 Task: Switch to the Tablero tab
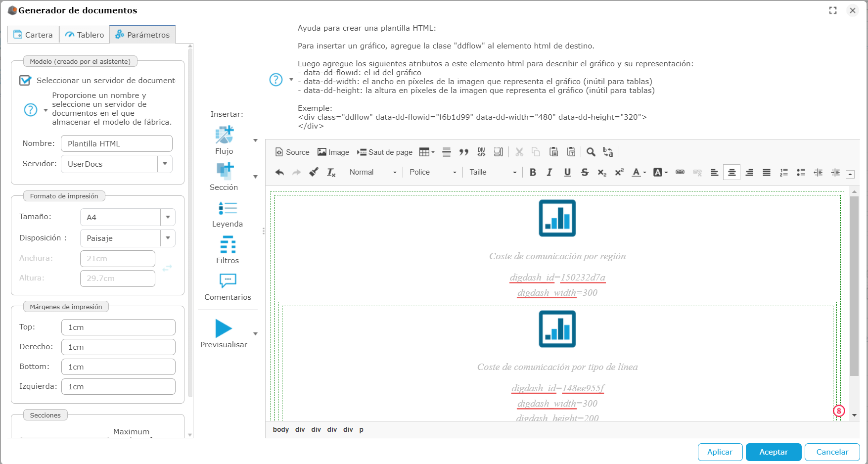click(x=85, y=35)
